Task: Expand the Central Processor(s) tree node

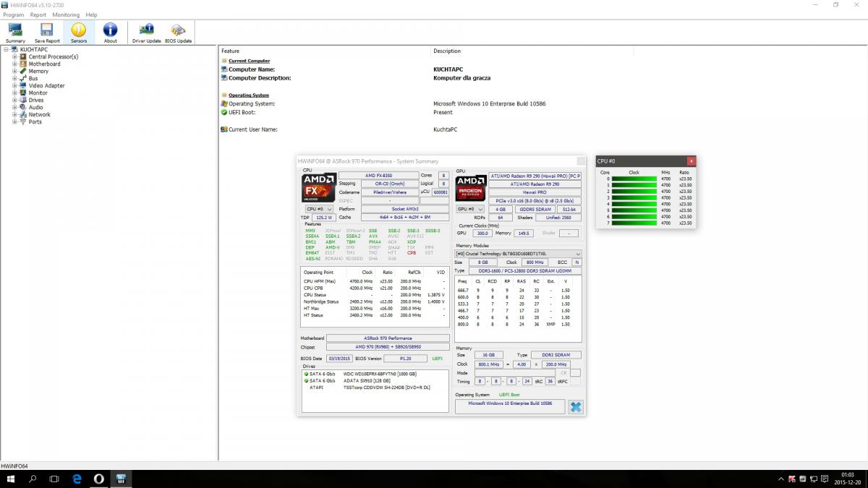Action: [x=14, y=56]
